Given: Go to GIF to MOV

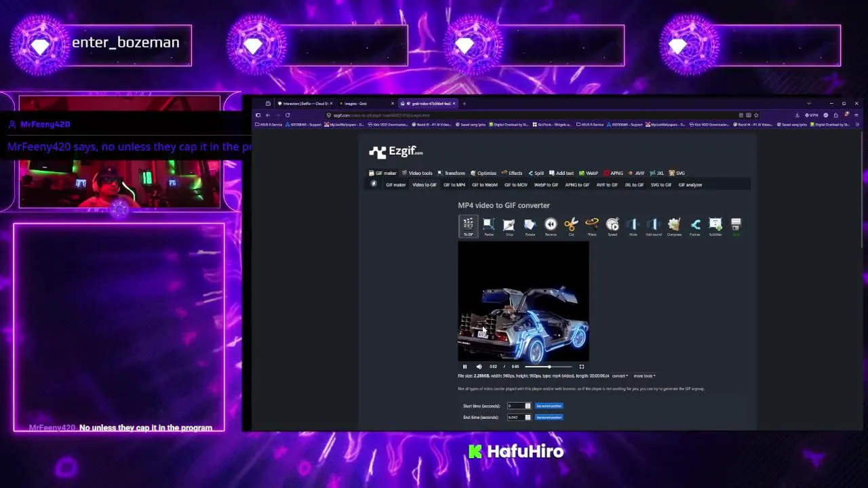Looking at the screenshot, I should [x=515, y=184].
